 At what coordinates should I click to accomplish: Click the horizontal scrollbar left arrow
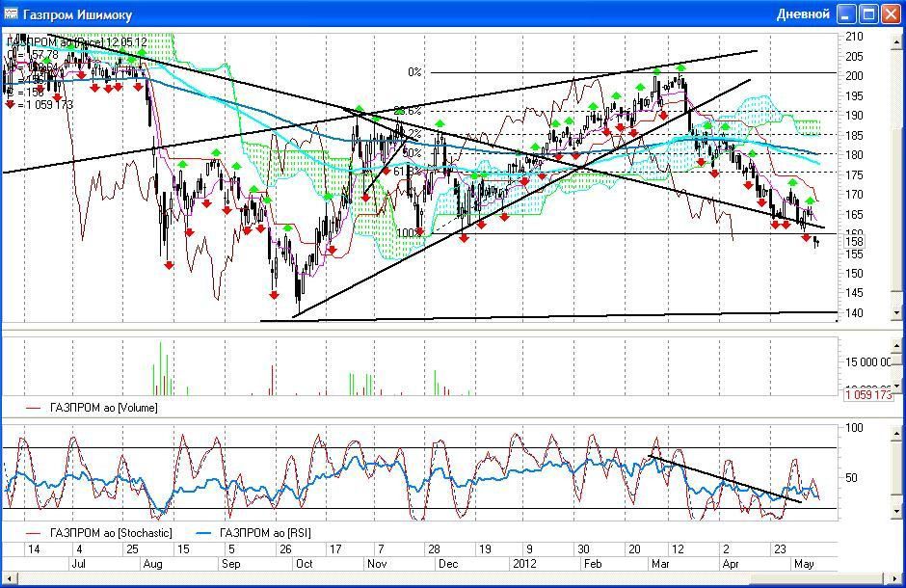(10, 577)
